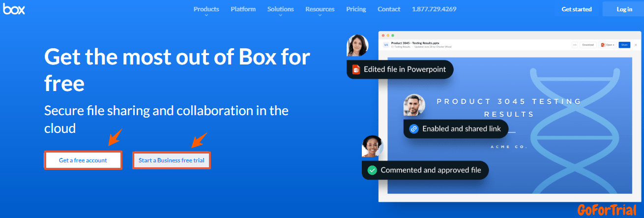Click the Get the most out of Box heading
Image resolution: width=644 pixels, height=218 pixels.
[x=177, y=70]
